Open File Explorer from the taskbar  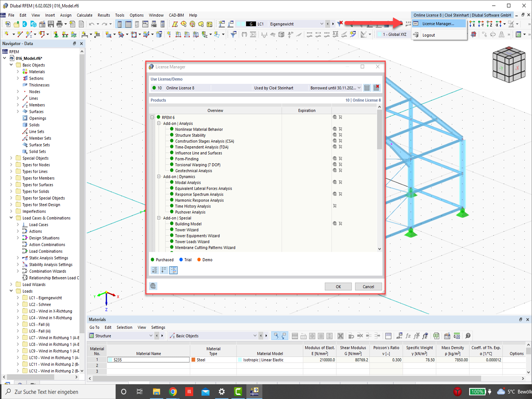click(157, 392)
